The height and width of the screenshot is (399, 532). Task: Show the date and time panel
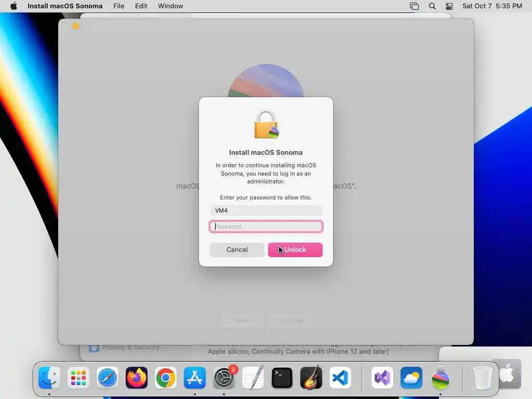(492, 6)
